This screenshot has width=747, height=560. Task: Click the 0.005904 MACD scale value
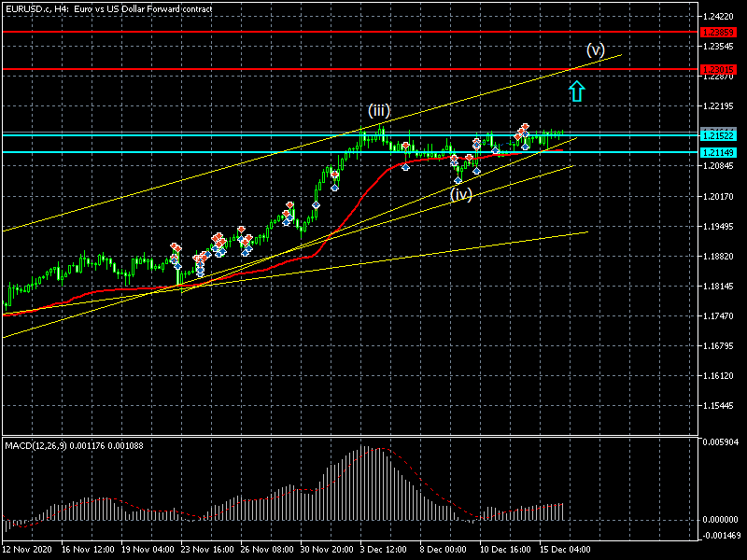pos(721,442)
